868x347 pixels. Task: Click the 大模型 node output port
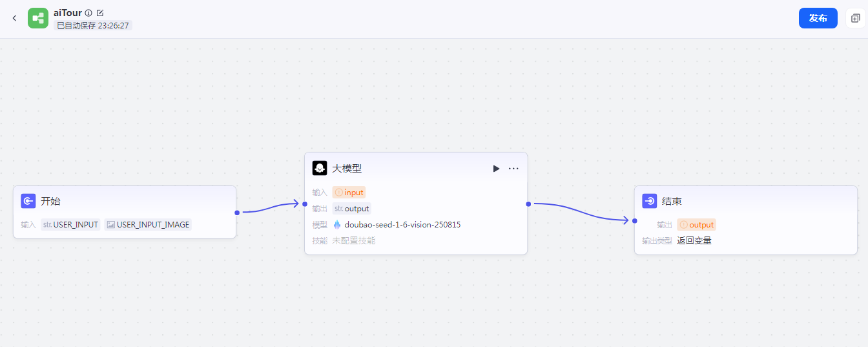pyautogui.click(x=528, y=204)
